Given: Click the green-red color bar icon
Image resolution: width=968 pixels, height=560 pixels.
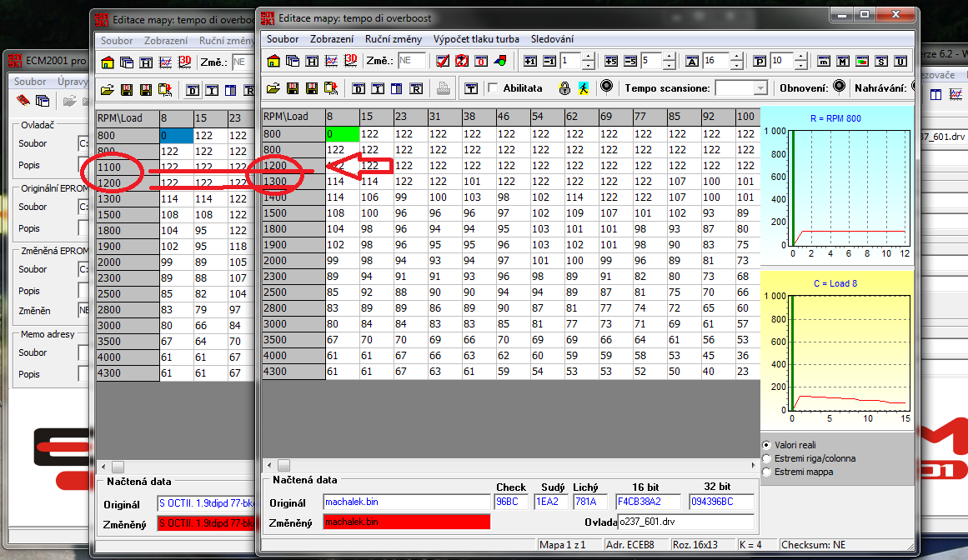Looking at the screenshot, I should 862,61.
